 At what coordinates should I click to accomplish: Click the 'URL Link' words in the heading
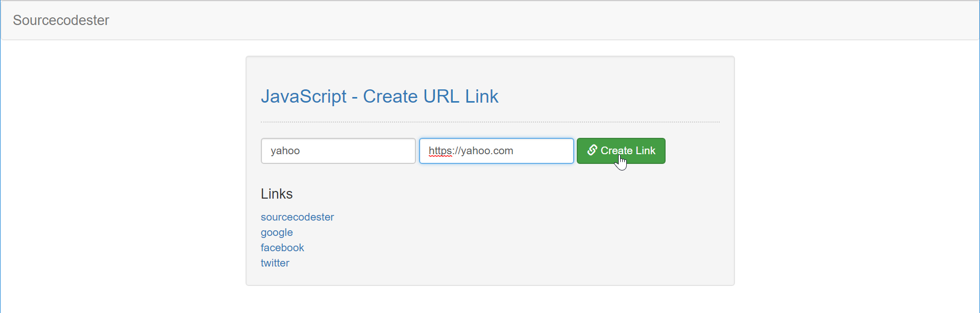pos(461,97)
